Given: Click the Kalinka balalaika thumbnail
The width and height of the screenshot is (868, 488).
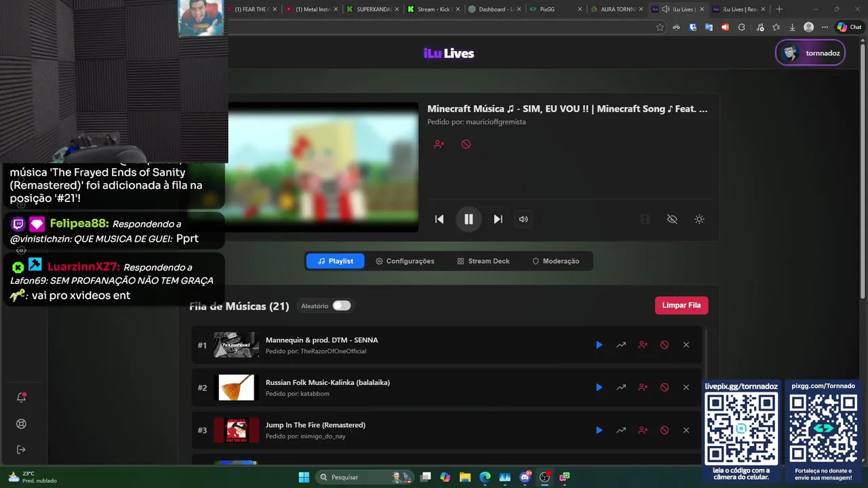Looking at the screenshot, I should point(237,388).
